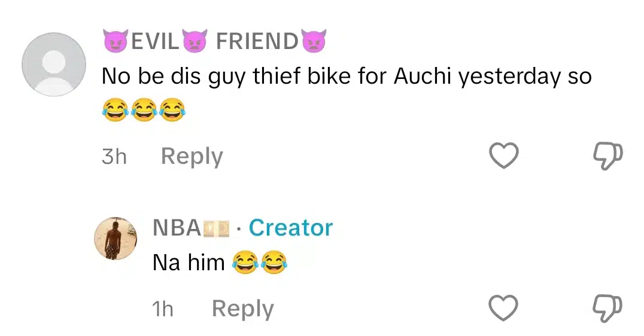Click the first purple devil emoji
Viewport: 644px width, 336px height.
click(x=115, y=41)
